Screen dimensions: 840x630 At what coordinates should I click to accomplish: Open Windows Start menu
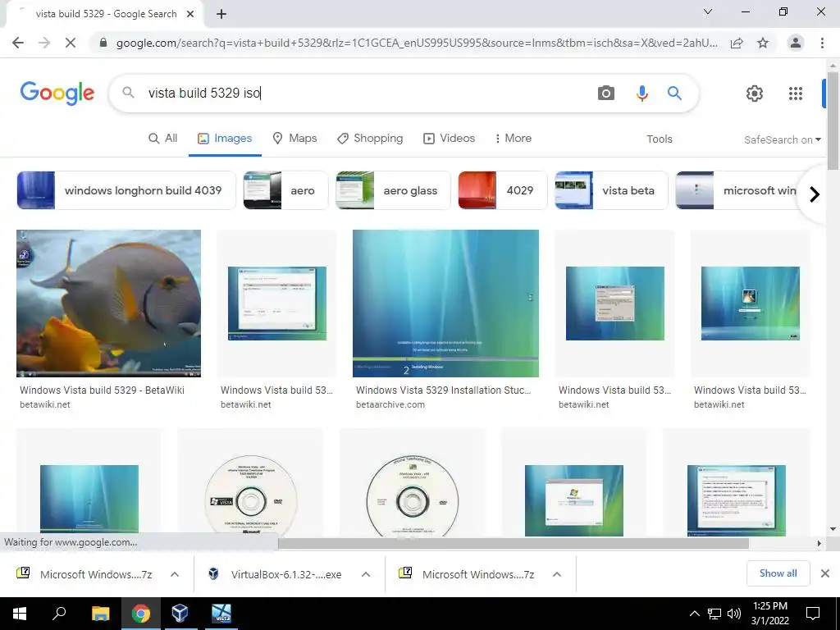tap(20, 614)
